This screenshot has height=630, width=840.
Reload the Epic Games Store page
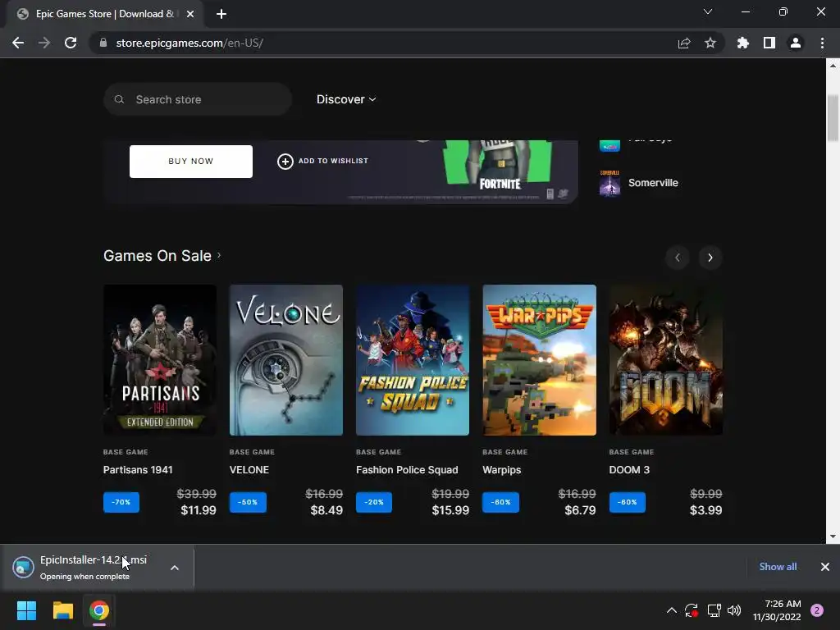click(71, 43)
